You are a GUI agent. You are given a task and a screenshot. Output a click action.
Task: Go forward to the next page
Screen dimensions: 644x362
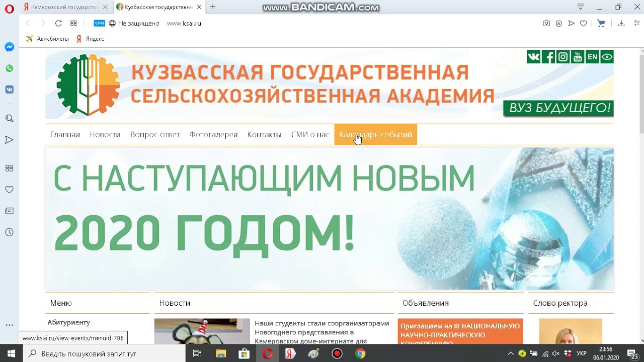pyautogui.click(x=43, y=23)
